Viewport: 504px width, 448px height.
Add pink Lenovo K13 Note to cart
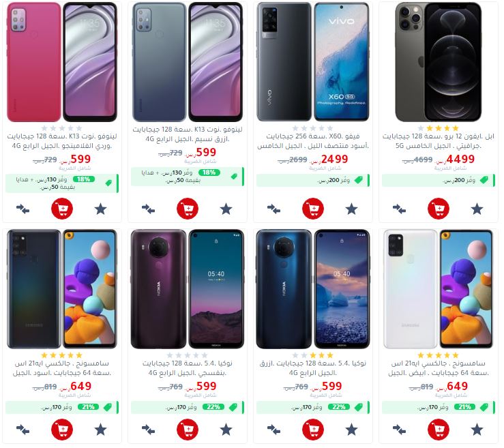(x=62, y=209)
